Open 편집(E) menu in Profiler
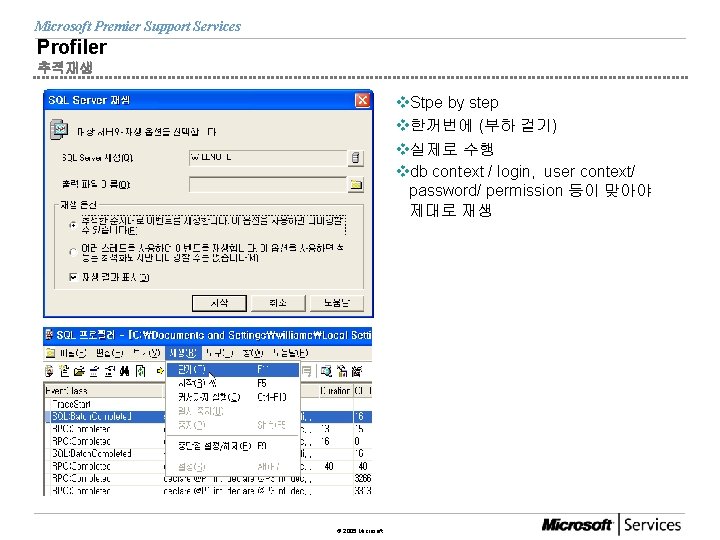 (x=109, y=353)
